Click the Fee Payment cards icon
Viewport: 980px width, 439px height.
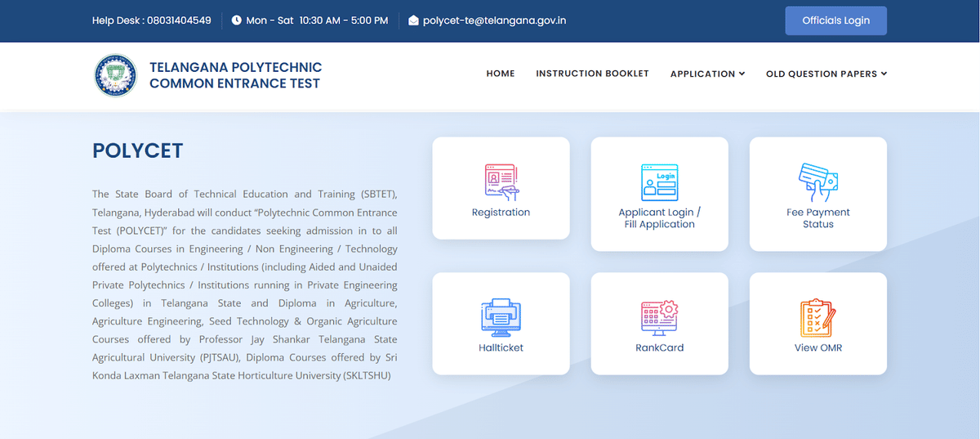(817, 182)
